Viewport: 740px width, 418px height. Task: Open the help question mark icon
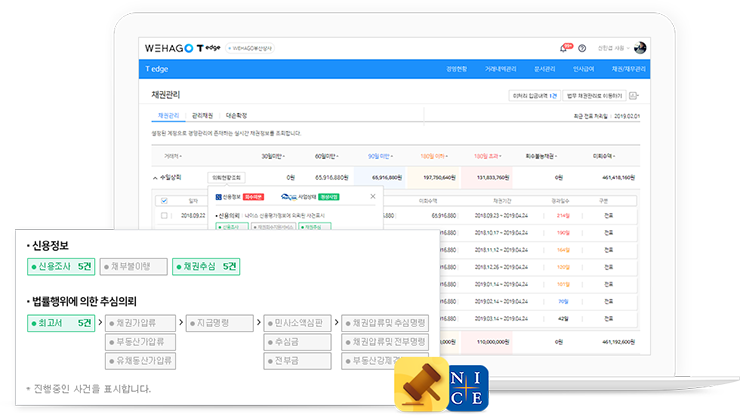pyautogui.click(x=582, y=47)
